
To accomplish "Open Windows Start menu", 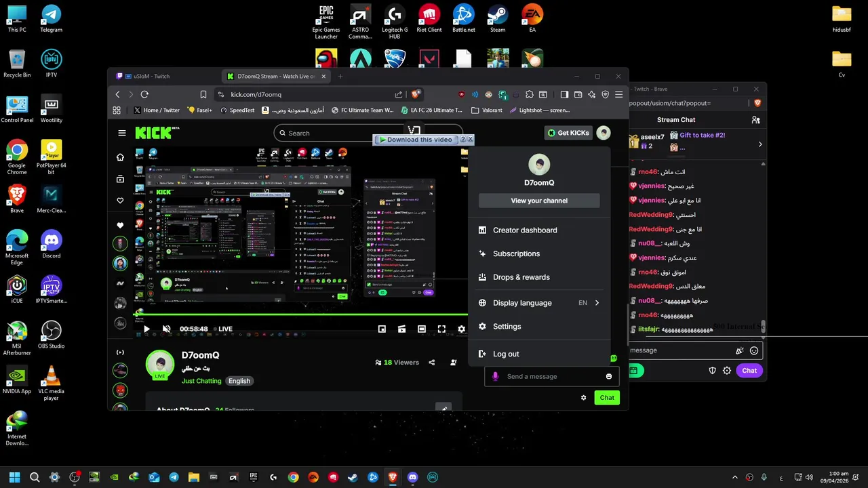I will [14, 477].
